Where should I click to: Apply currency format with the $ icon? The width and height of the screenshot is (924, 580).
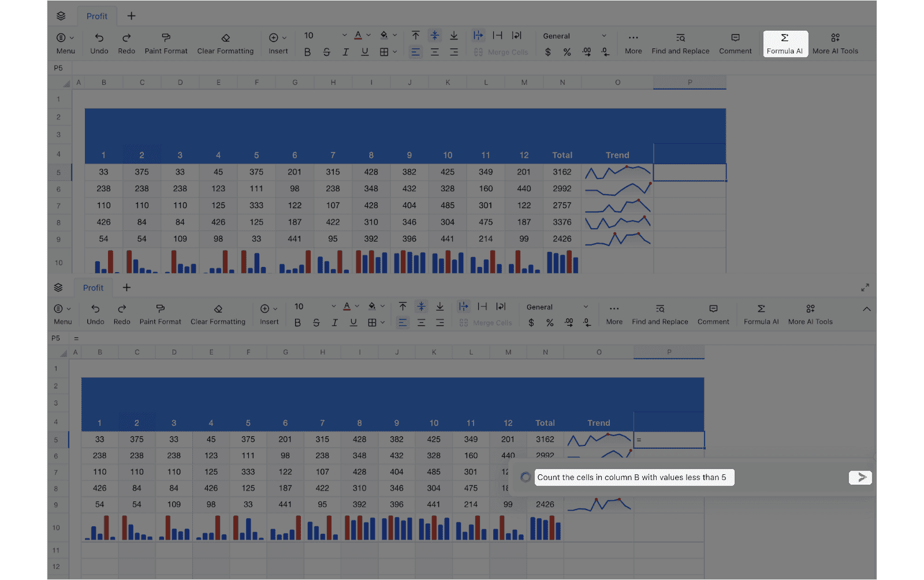click(547, 52)
